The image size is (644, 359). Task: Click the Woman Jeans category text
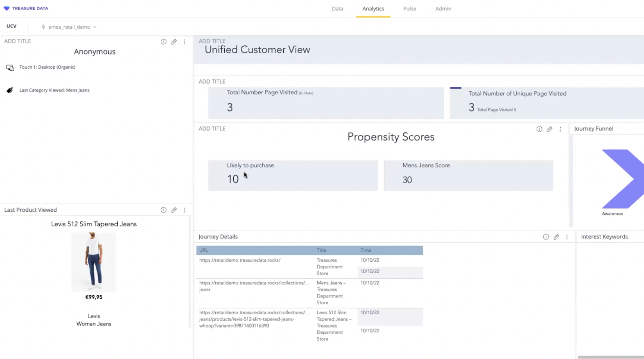pos(94,324)
